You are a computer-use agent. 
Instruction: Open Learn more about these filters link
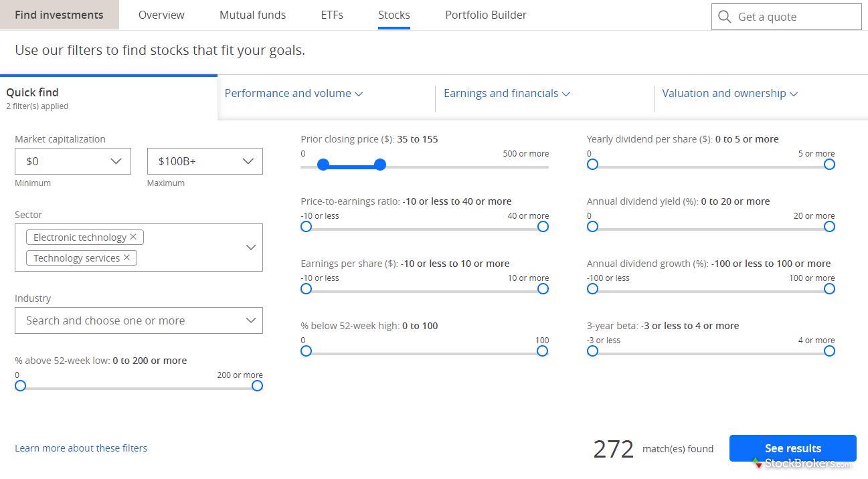[x=81, y=448]
